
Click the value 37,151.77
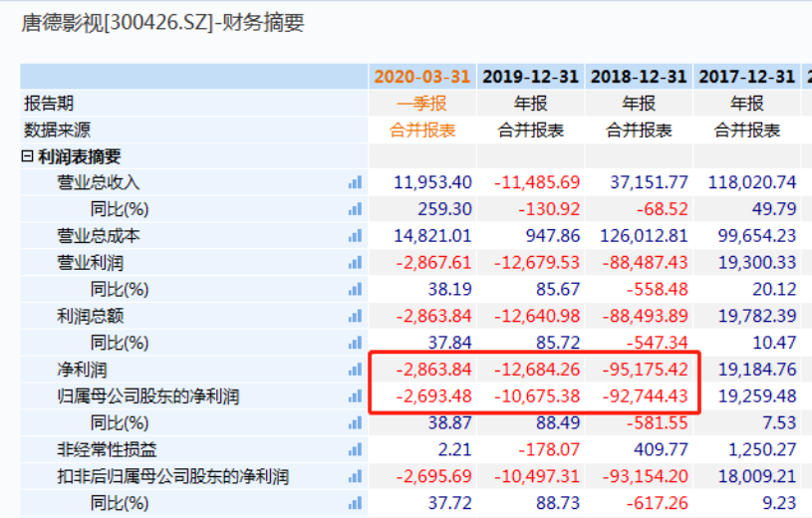point(649,182)
